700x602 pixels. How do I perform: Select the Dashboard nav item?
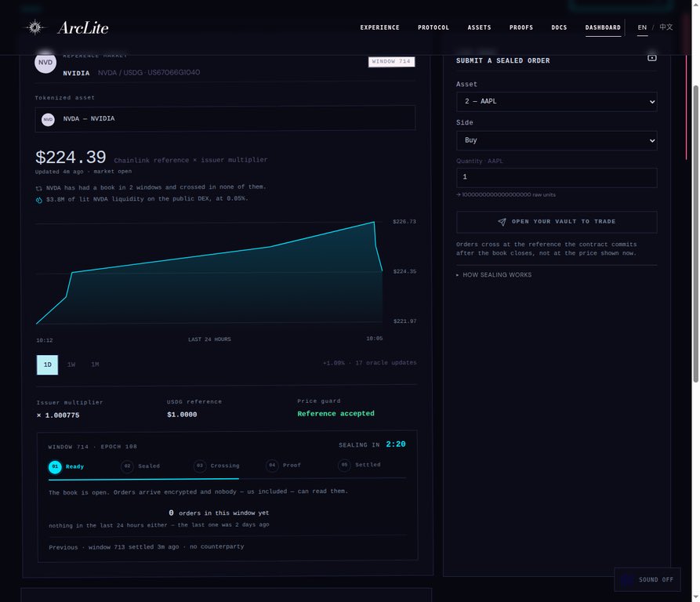[603, 27]
